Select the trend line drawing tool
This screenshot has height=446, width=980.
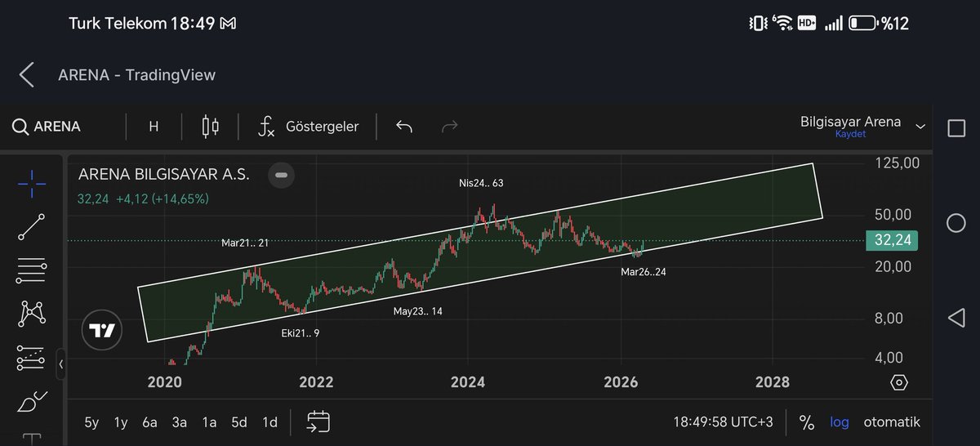coord(31,227)
